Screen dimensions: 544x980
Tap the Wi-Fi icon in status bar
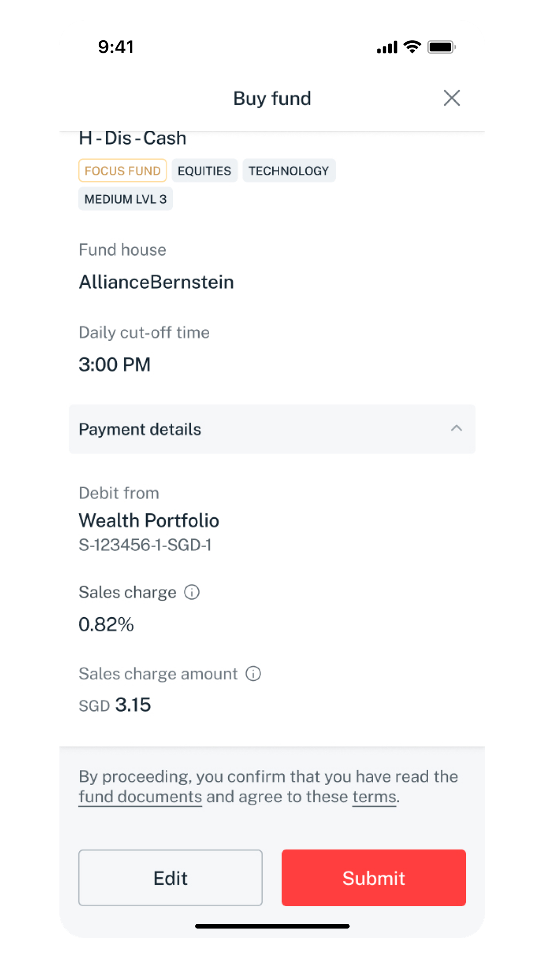tap(412, 47)
